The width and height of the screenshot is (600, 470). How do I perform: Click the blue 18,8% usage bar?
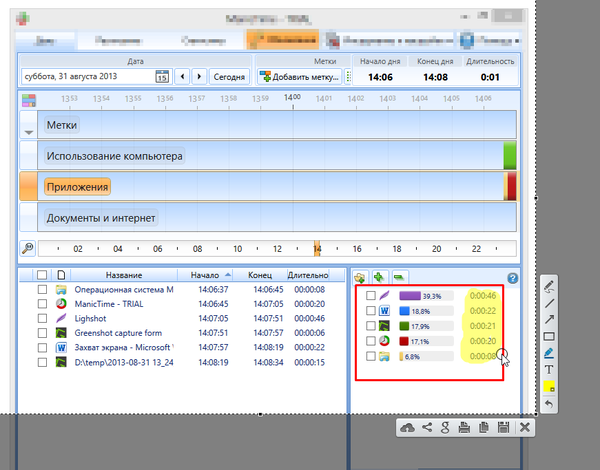[404, 311]
